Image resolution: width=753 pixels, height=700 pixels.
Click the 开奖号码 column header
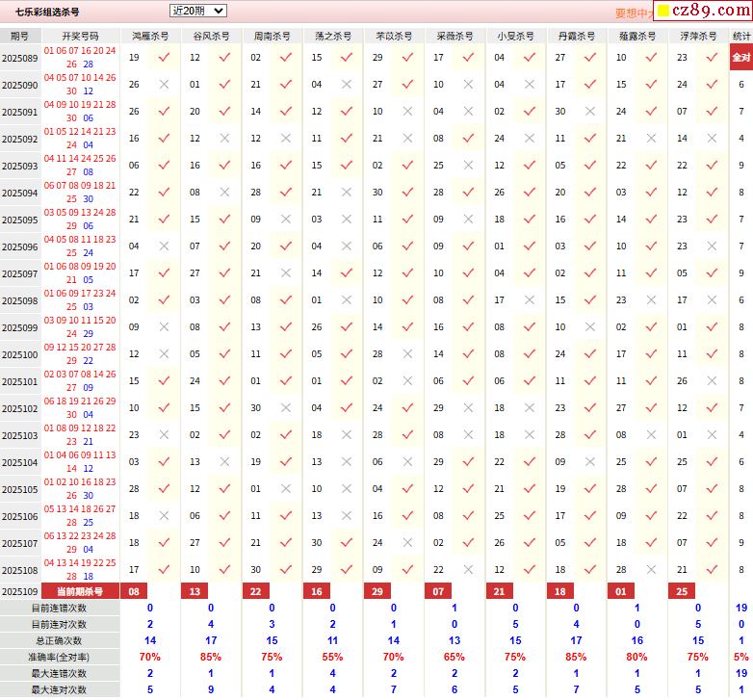coord(80,36)
